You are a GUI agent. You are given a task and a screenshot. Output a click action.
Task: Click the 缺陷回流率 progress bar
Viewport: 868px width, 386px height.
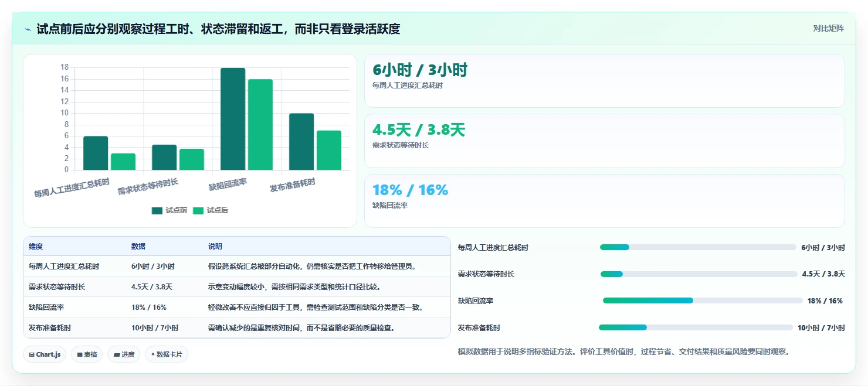703,300
